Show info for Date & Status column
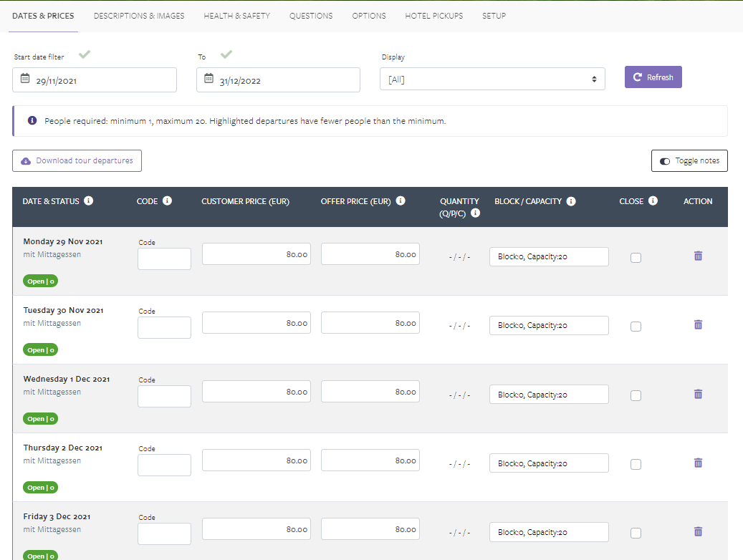The width and height of the screenshot is (743, 560). click(89, 201)
